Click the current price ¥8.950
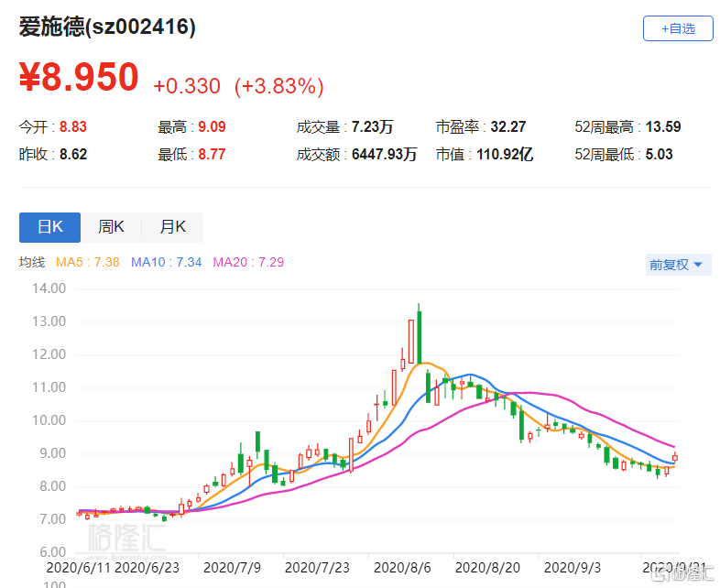This screenshot has width=720, height=588. 79,79
